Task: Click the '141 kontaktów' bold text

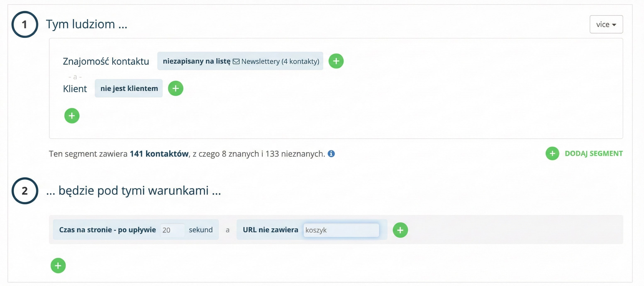Action: pyautogui.click(x=159, y=154)
